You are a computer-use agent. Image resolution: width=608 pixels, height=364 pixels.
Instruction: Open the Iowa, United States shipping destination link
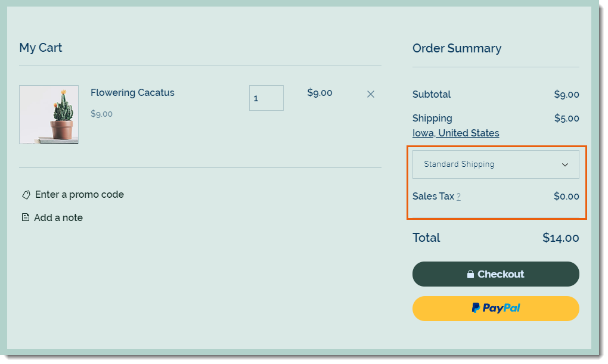click(x=455, y=133)
